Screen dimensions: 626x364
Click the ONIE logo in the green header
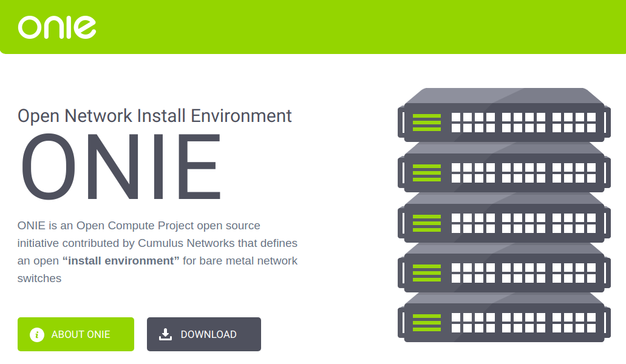tap(57, 27)
